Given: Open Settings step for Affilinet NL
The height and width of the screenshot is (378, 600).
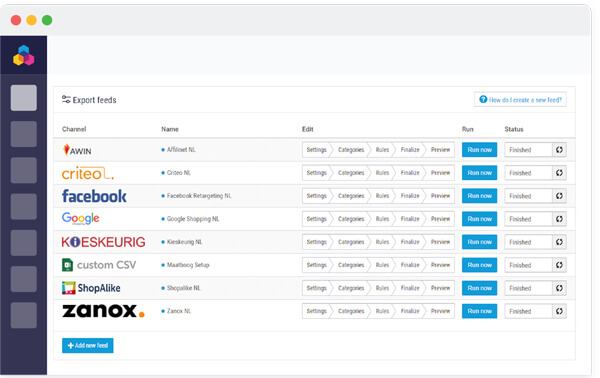Looking at the screenshot, I should [316, 150].
